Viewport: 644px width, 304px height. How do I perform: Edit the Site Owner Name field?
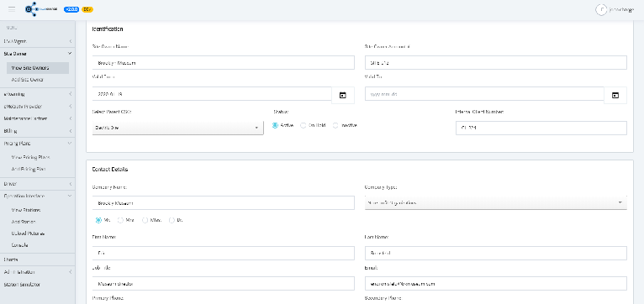[223, 63]
